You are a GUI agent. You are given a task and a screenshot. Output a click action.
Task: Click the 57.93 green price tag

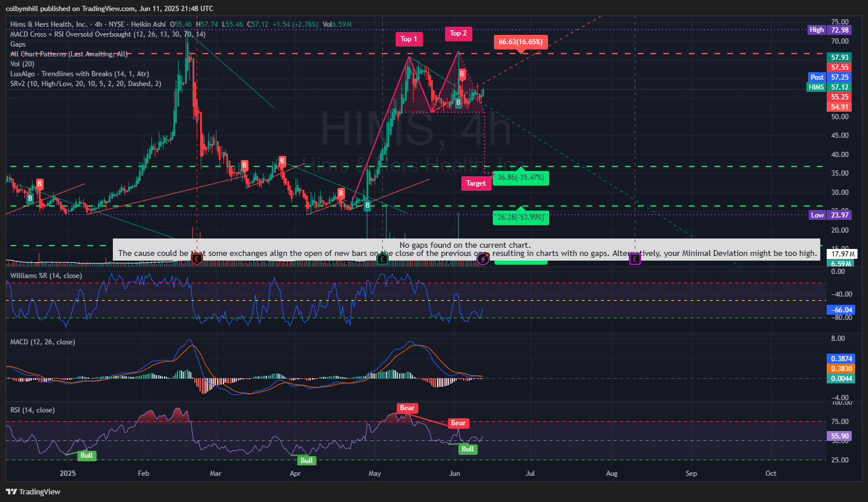point(839,57)
